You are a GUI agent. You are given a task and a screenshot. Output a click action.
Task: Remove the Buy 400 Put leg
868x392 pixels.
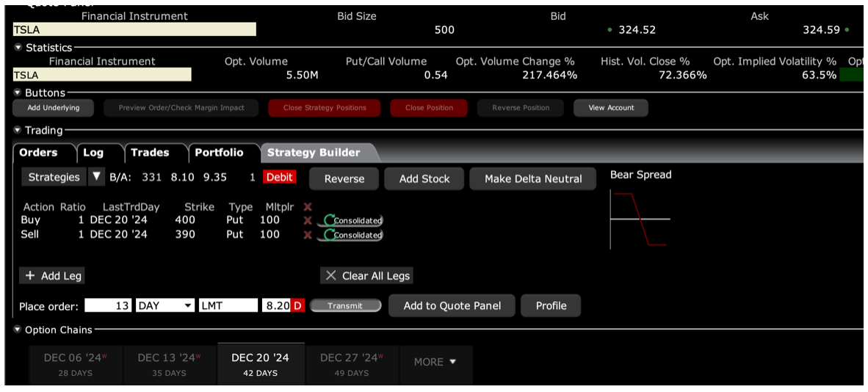(308, 220)
